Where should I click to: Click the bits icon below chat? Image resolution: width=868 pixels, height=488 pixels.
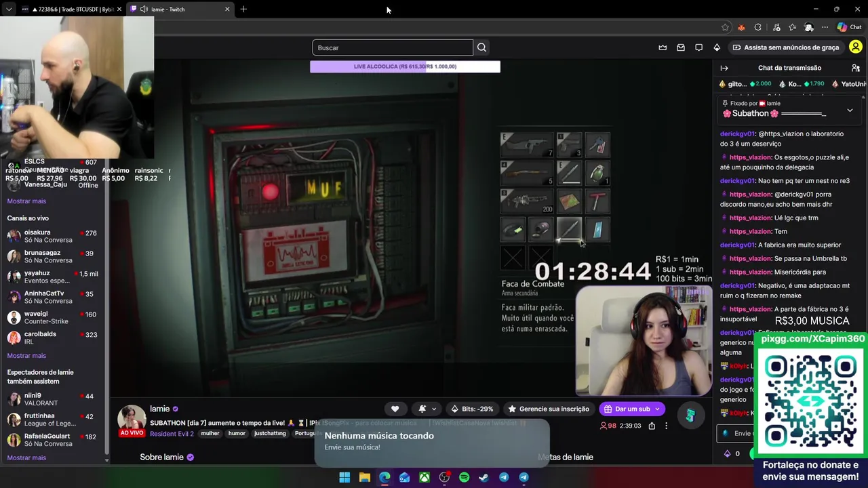pos(728,453)
